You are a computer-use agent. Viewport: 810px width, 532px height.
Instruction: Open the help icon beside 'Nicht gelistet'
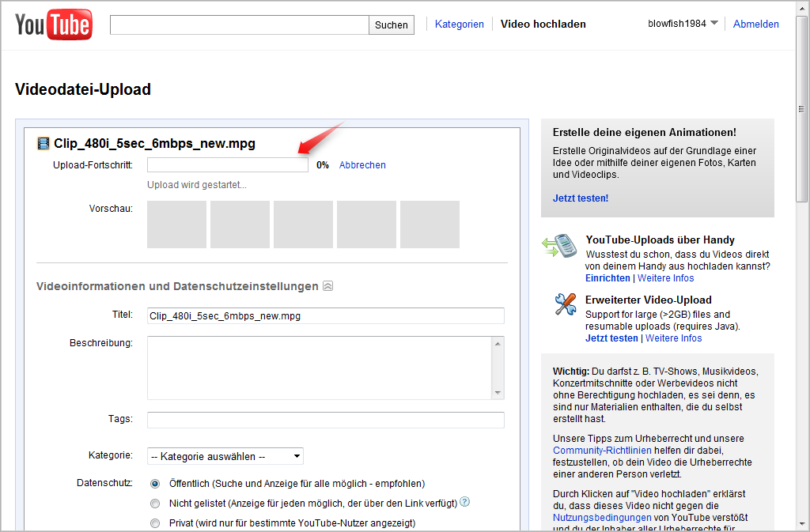pos(465,503)
